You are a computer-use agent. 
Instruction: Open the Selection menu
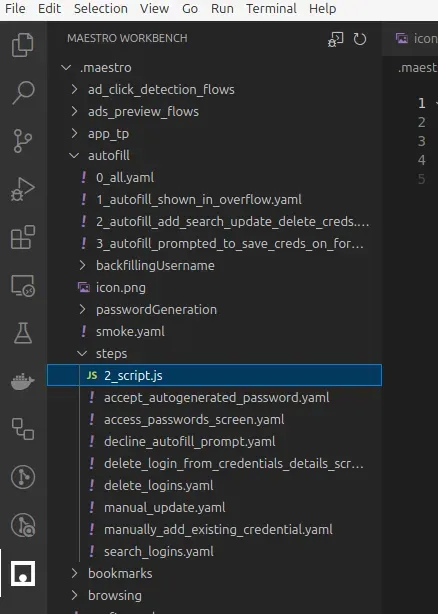(x=101, y=9)
